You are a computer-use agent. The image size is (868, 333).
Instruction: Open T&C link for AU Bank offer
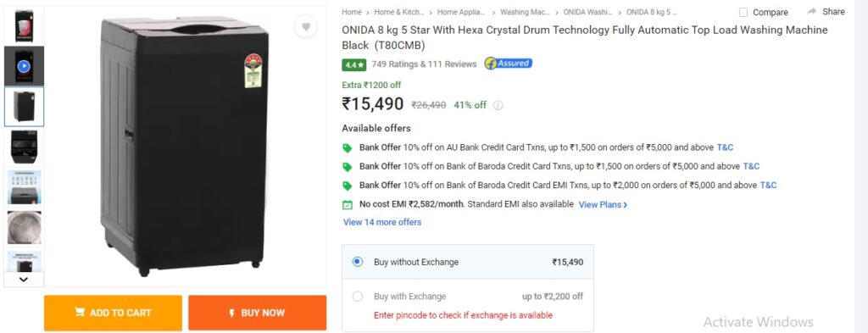click(x=726, y=147)
